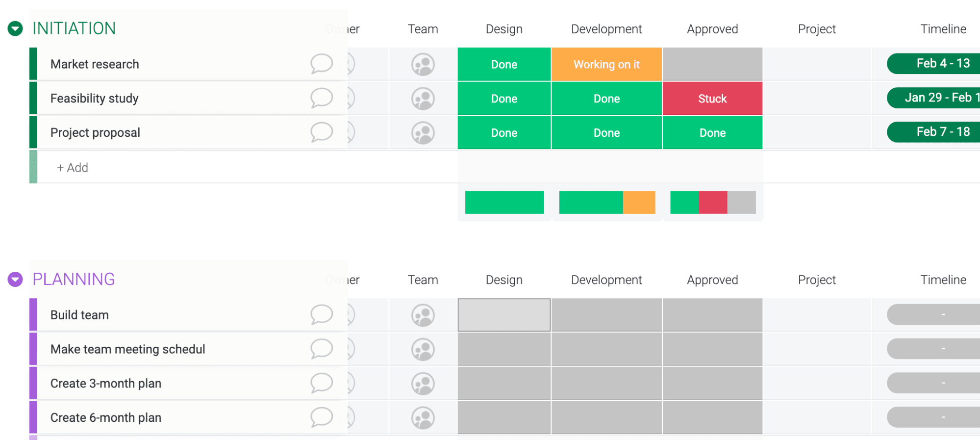
Task: Click the Team column header in PLANNING
Action: coord(423,280)
